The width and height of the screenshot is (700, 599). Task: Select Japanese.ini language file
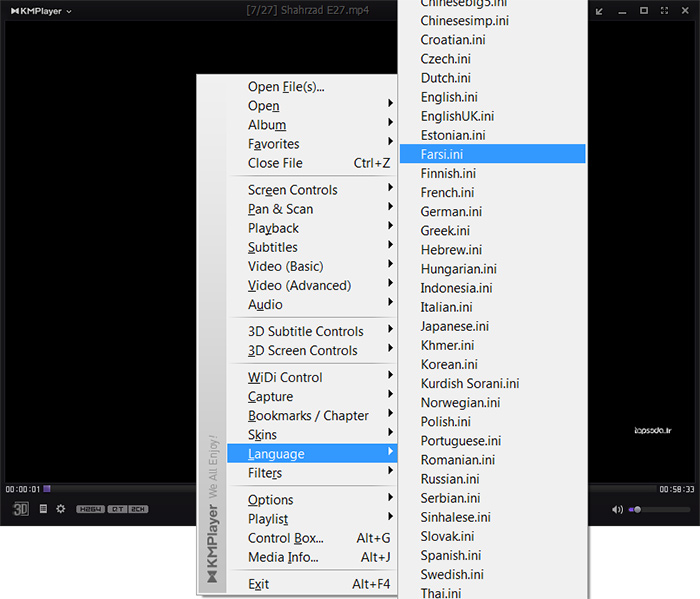(x=492, y=326)
